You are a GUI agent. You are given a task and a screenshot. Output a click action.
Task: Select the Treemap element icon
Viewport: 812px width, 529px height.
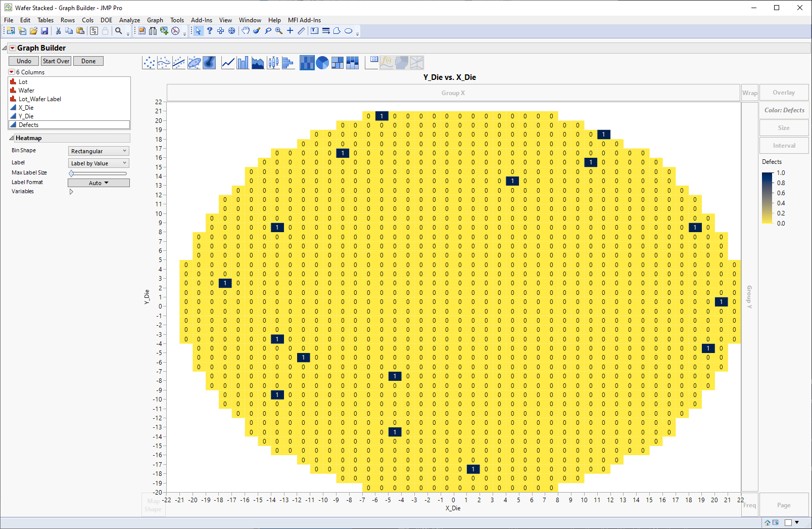click(x=338, y=63)
